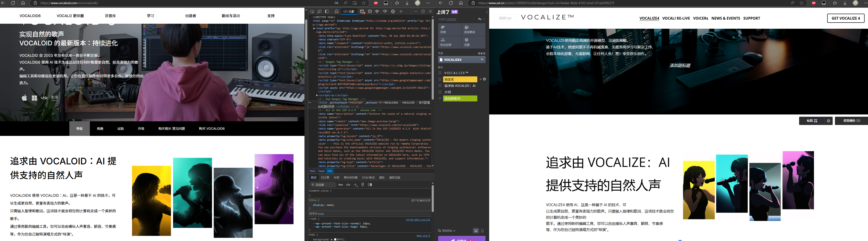Add more tools with the DevTools plus icon
868x241 pixels.
click(401, 11)
